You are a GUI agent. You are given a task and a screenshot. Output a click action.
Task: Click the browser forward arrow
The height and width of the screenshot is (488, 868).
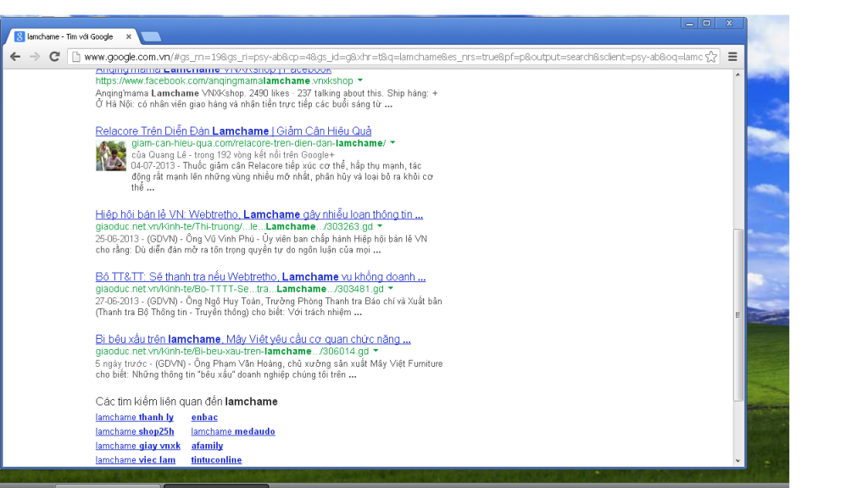click(x=35, y=57)
